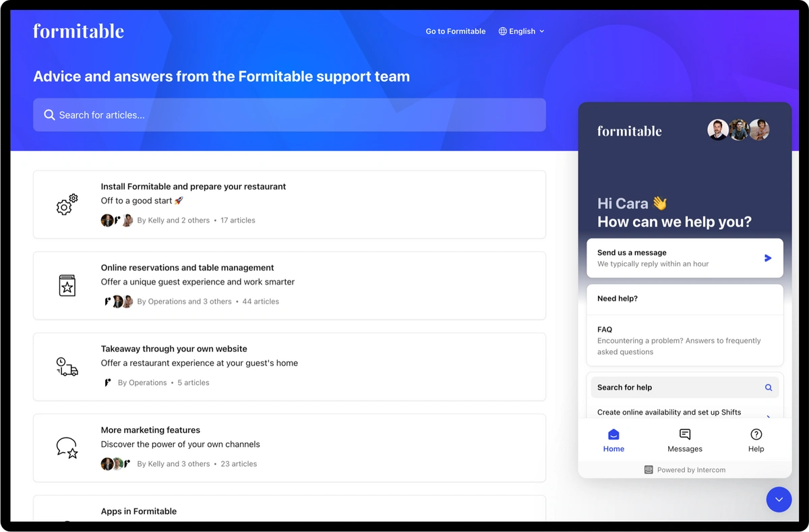This screenshot has height=532, width=809.
Task: Click the Operations author icon next to 5 articles
Action: click(107, 382)
